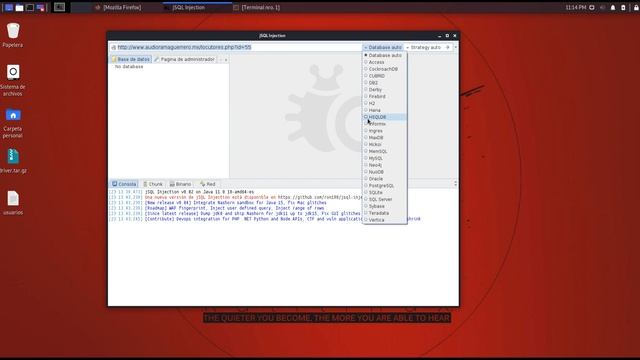Viewport: 640px width, 360px height.
Task: Open file manager from top panel
Action: pyautogui.click(x=19, y=7)
